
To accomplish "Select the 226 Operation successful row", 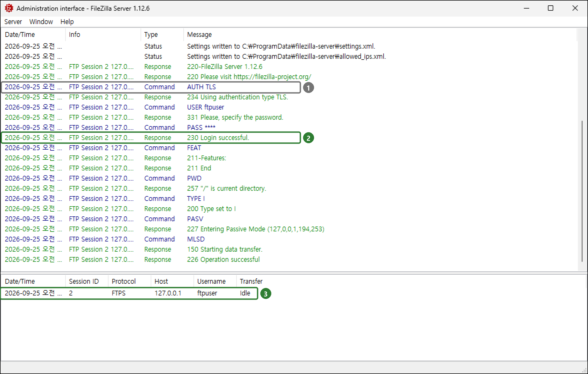I will (289, 259).
